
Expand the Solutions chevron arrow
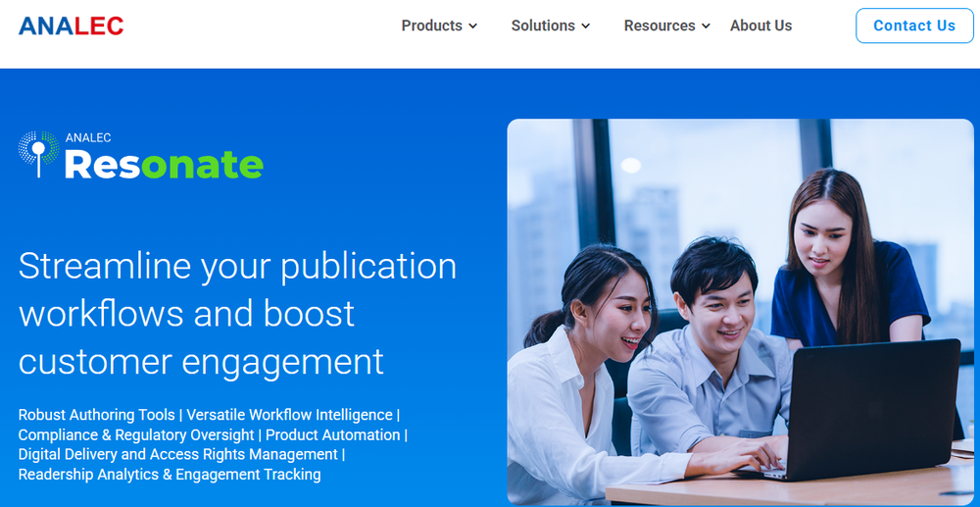pyautogui.click(x=586, y=26)
